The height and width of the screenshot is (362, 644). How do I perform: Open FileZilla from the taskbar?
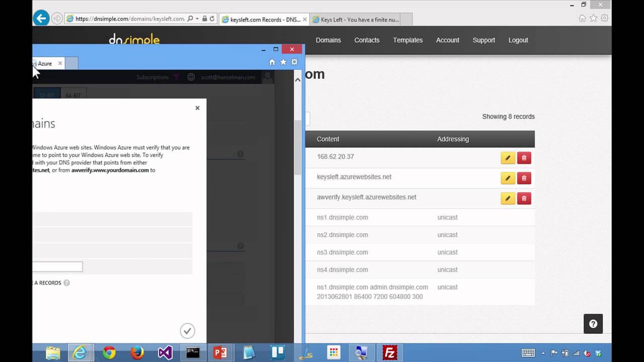pyautogui.click(x=389, y=353)
